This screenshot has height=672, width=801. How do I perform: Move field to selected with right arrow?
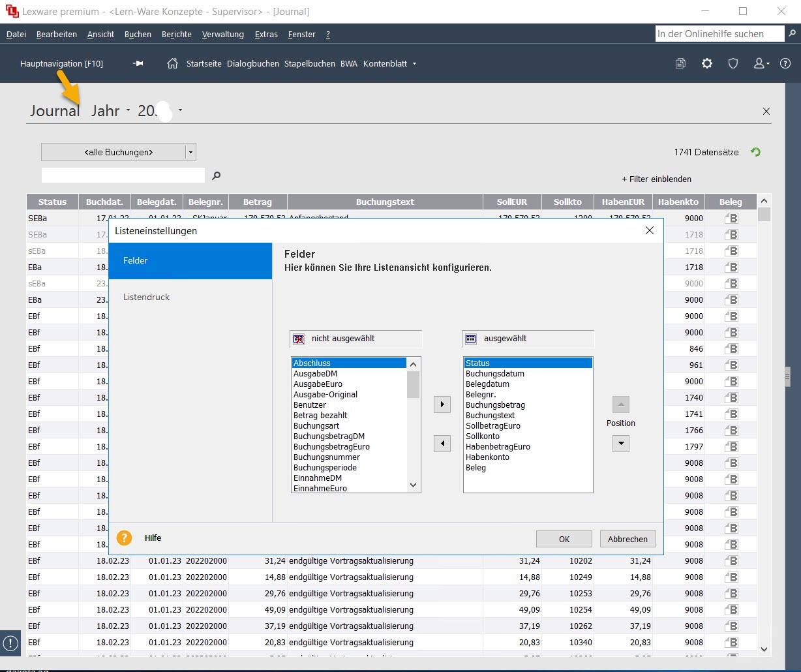442,405
